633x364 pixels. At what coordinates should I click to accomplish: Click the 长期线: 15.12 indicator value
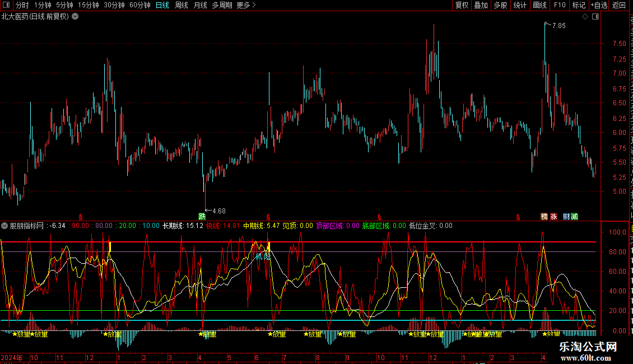coord(183,226)
